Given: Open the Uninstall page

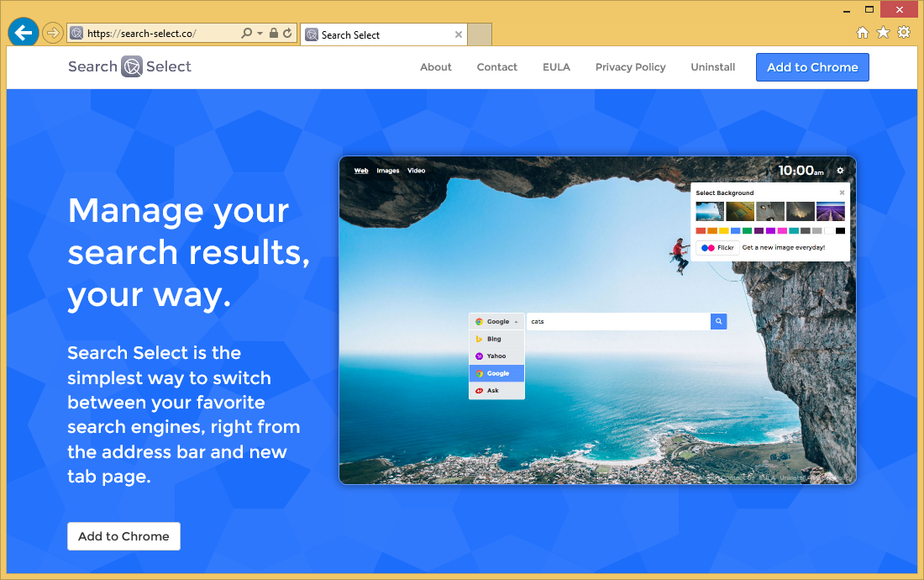Looking at the screenshot, I should tap(713, 67).
